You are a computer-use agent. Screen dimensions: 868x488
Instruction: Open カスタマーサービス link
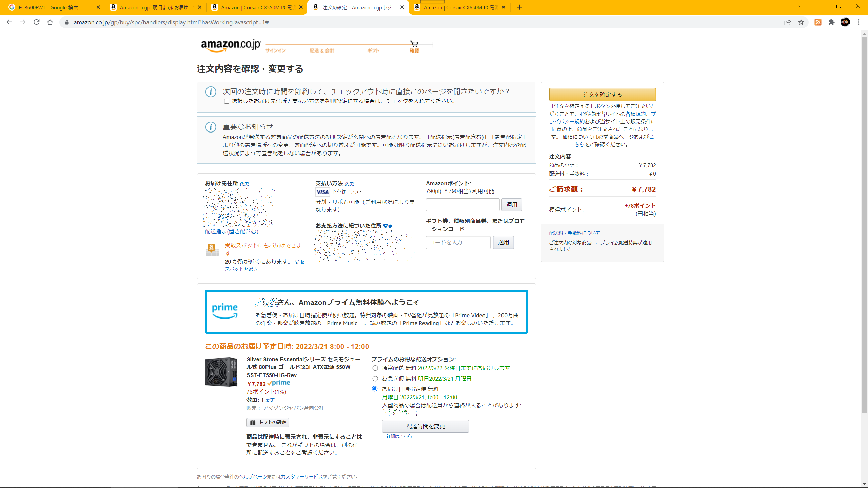pyautogui.click(x=301, y=477)
